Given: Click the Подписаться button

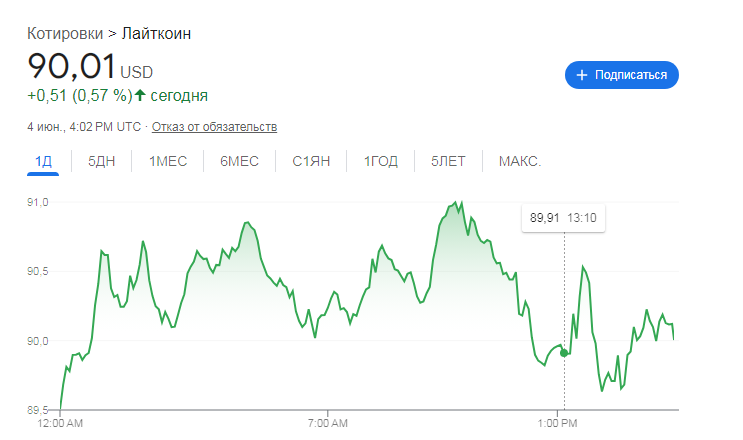Looking at the screenshot, I should (x=621, y=75).
